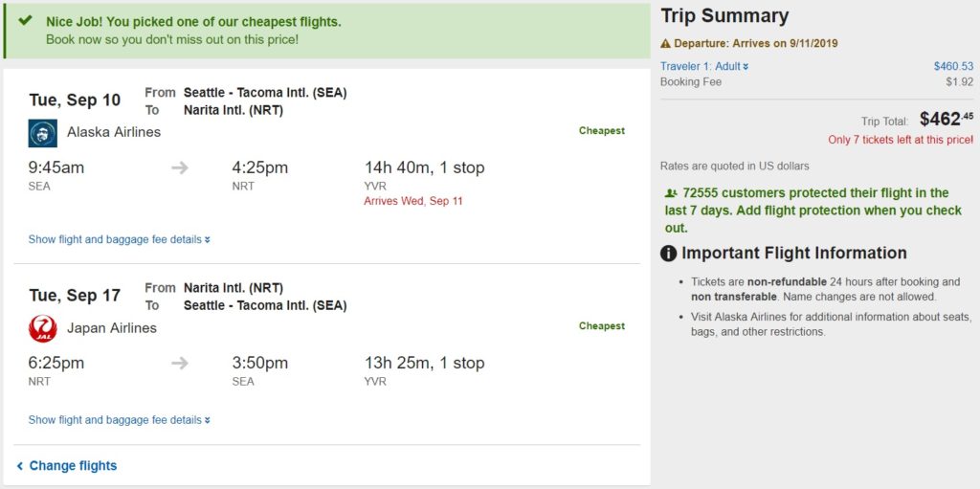Click the return flight arrow icon
Screen dimensions: 980x489
[x=180, y=364]
